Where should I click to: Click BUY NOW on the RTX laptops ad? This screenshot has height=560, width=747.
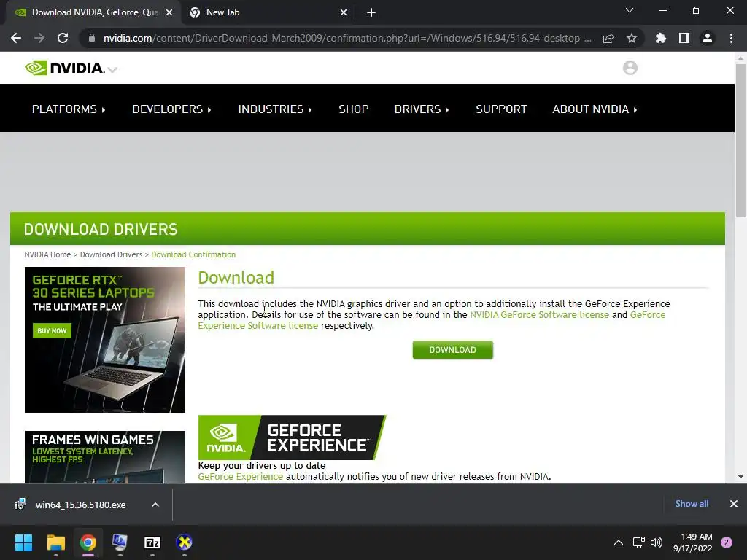point(52,331)
